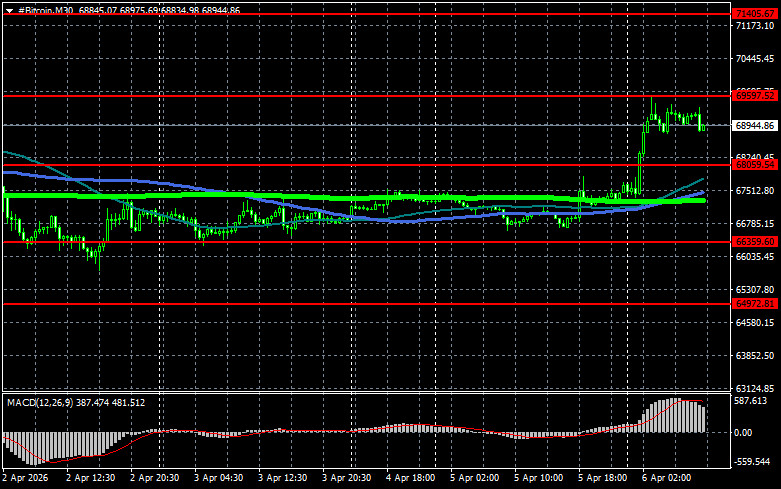Click the 587.613 MACD scale value
781x489 pixels.
click(752, 400)
